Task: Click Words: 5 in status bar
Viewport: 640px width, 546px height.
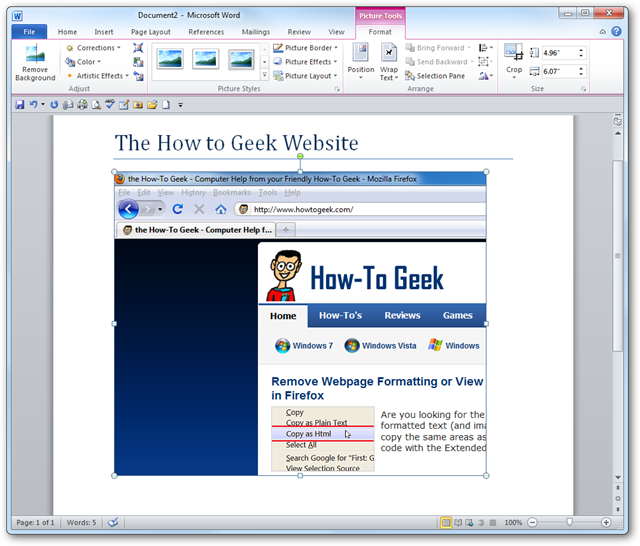Action: tap(81, 522)
